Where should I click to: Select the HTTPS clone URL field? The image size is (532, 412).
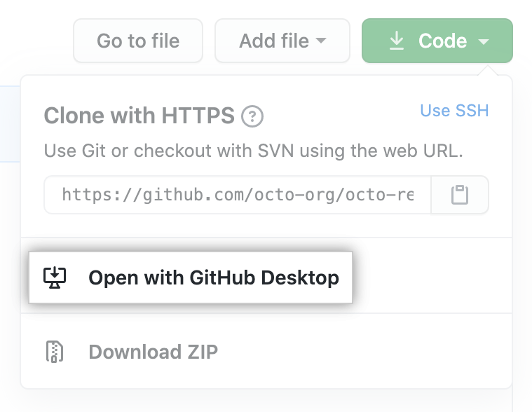coord(238,195)
